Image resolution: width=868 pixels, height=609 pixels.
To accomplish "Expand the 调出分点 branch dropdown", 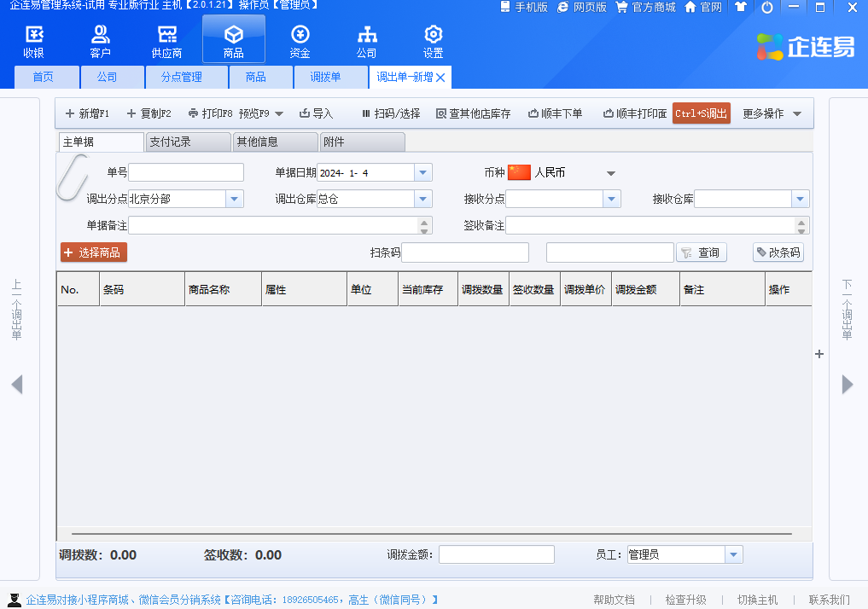I will point(235,199).
